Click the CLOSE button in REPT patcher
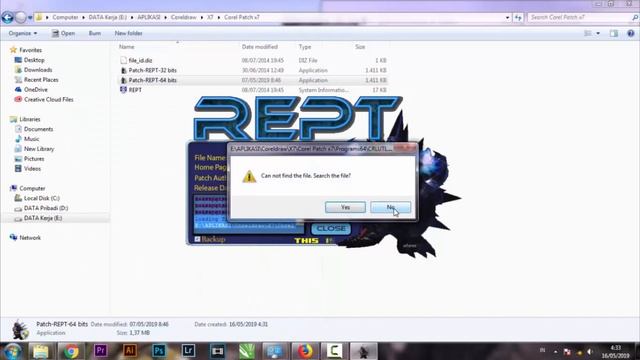Screen dimensions: 640x360 (331, 229)
